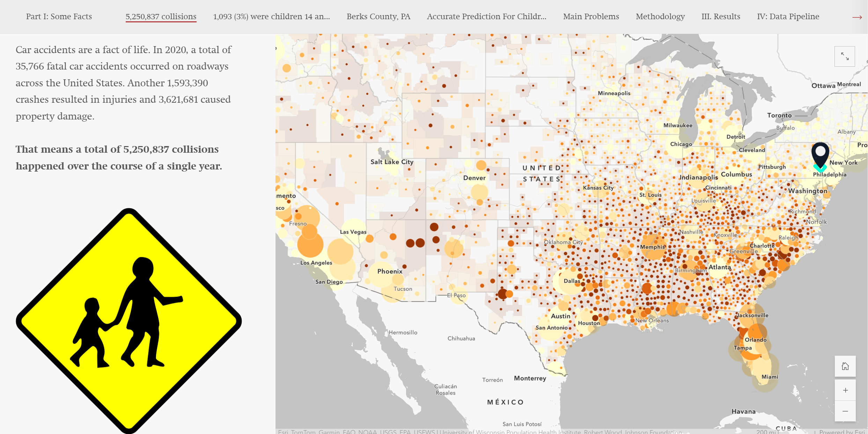Open Accurate Prediction For Children tab
This screenshot has width=868, height=434.
(486, 16)
